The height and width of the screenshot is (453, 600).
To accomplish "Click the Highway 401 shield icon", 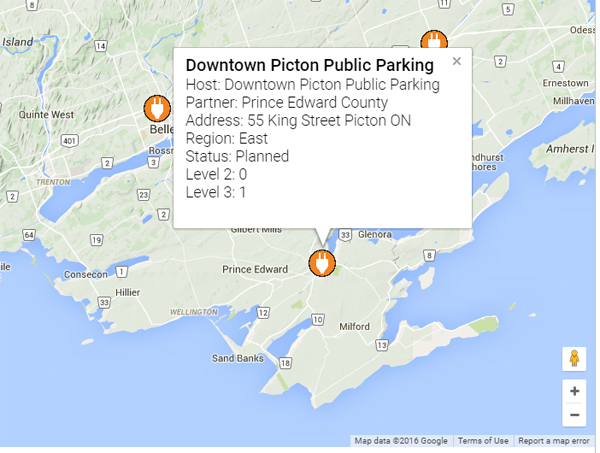I will tap(70, 141).
